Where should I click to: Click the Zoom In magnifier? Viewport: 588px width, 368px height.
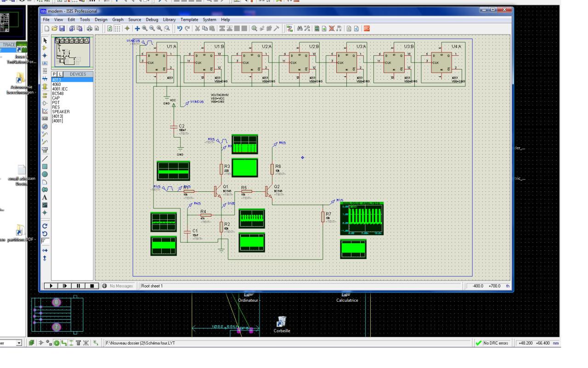(145, 29)
